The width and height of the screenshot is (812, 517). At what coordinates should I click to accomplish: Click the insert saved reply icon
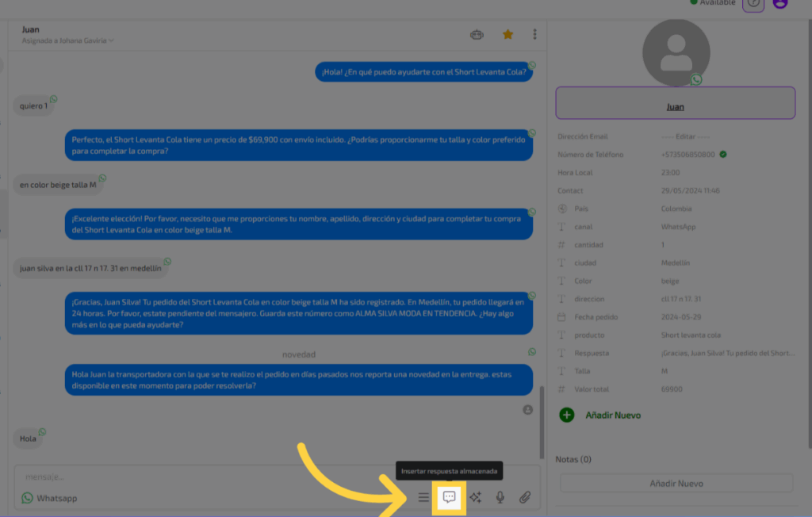point(449,497)
